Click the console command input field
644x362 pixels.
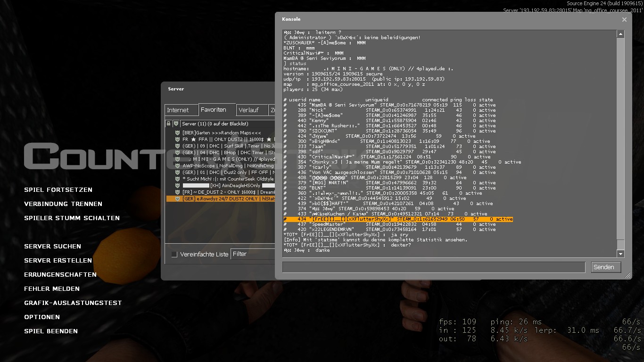(x=434, y=267)
